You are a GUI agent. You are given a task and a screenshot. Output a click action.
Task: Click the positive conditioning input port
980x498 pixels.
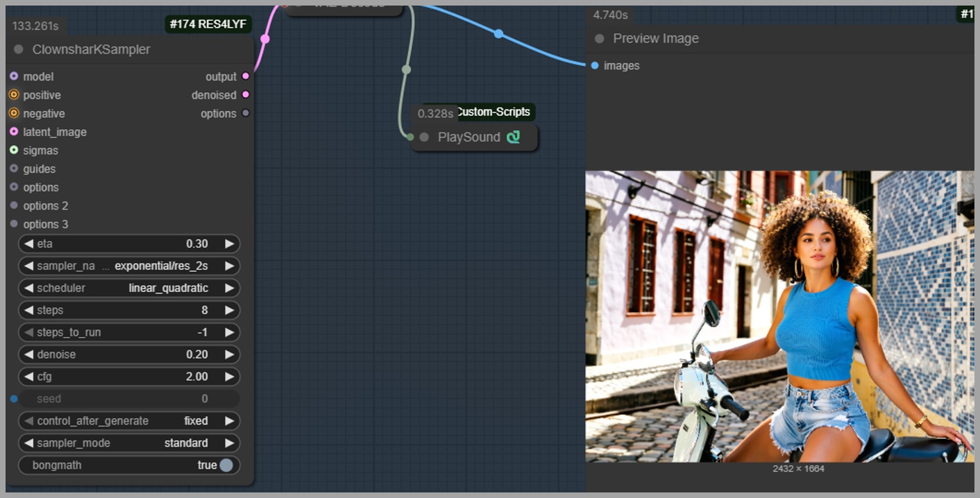[x=14, y=95]
